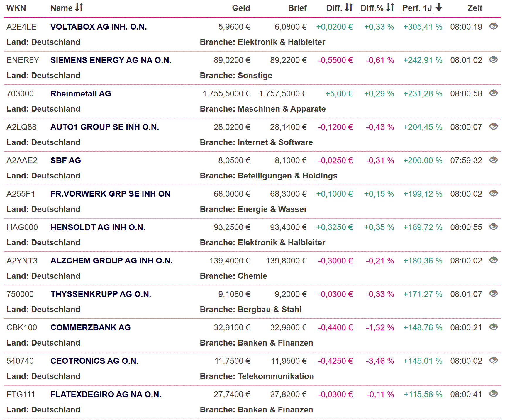Click the eye icon in Rheinmetall AG row
The image size is (505, 420).
click(494, 93)
